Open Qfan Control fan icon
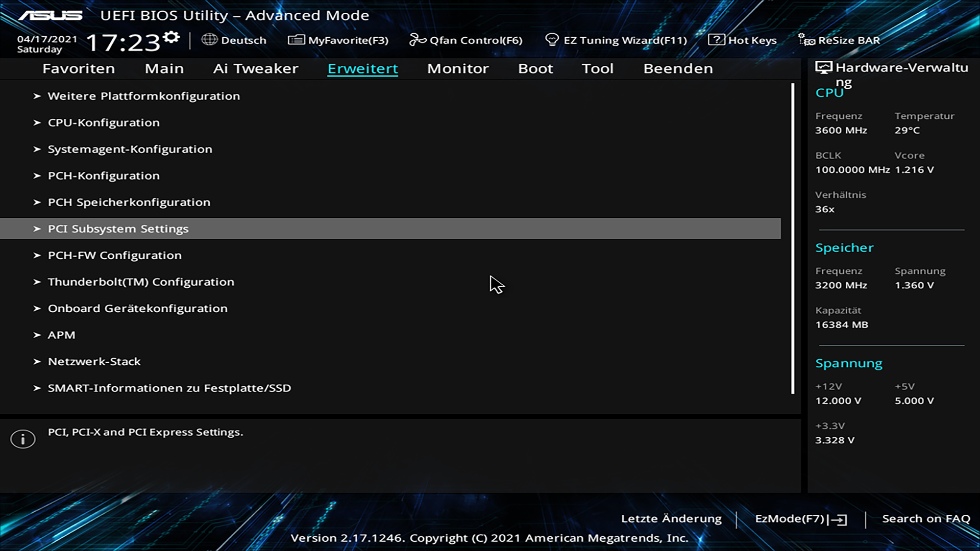This screenshot has height=551, width=980. pyautogui.click(x=418, y=40)
